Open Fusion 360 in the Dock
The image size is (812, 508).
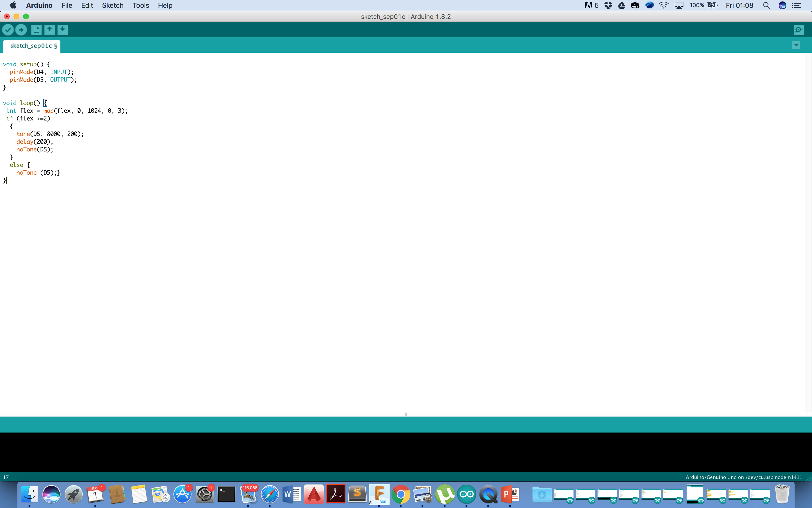pos(379,494)
